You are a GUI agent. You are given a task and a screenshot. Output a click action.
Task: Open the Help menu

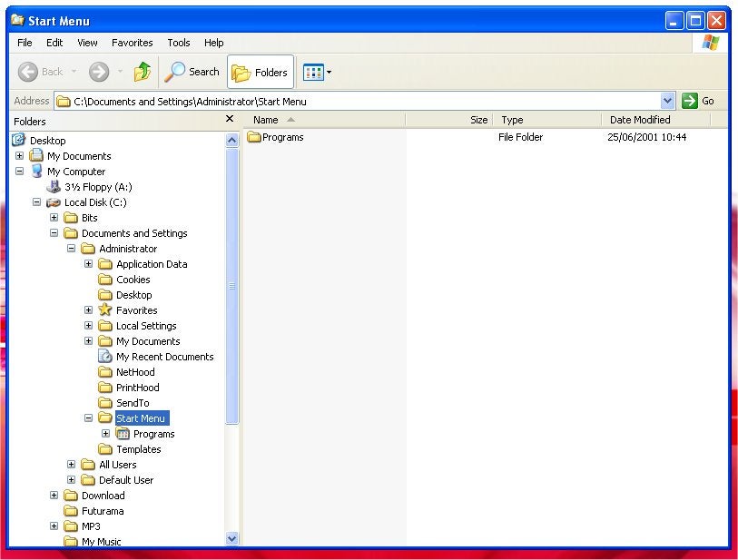(x=213, y=43)
